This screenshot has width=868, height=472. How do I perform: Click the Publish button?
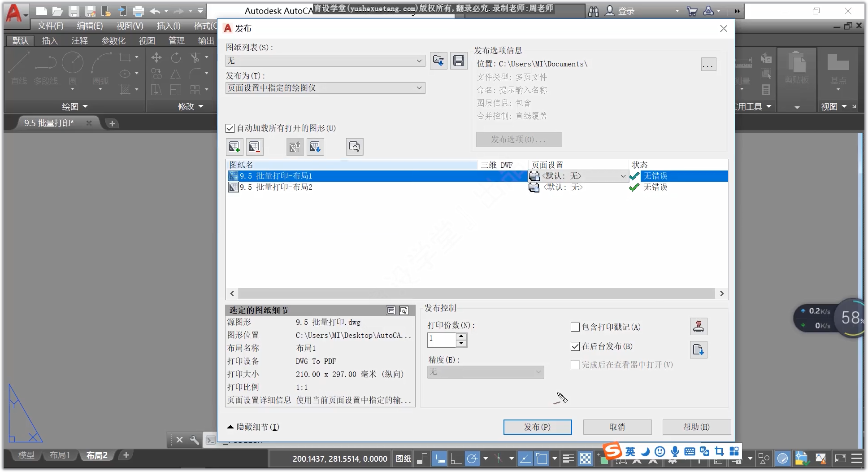(538, 427)
